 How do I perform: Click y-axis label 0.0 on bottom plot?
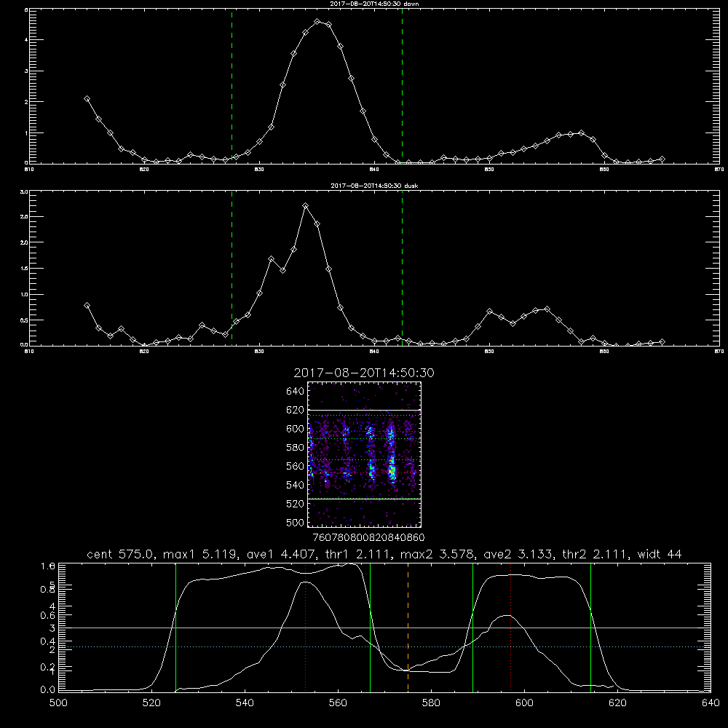[x=48, y=690]
